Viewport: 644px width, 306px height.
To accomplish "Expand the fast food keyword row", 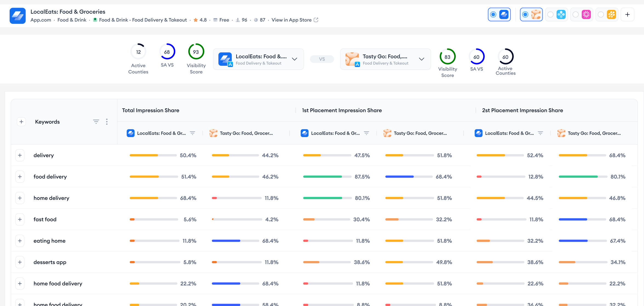I will pos(20,219).
